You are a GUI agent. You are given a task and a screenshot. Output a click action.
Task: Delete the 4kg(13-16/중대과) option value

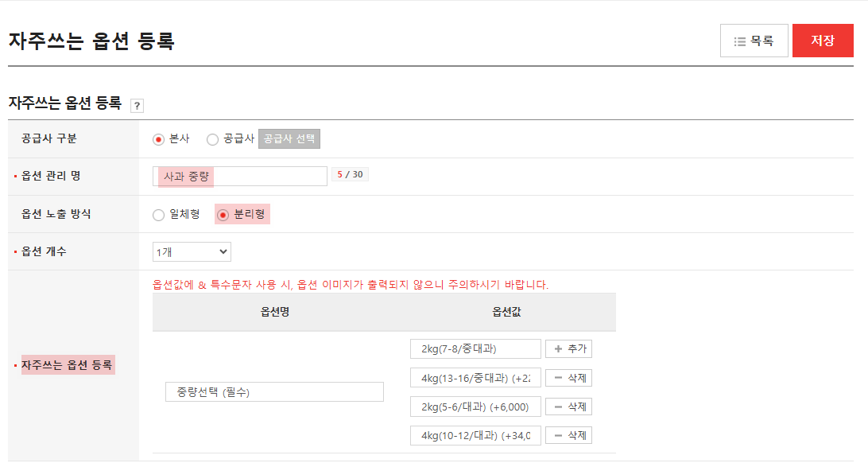pos(569,377)
